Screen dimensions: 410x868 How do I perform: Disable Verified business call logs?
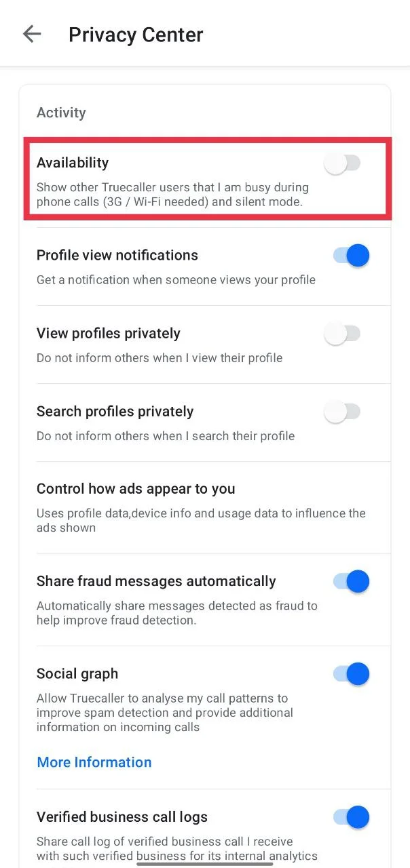click(x=350, y=817)
